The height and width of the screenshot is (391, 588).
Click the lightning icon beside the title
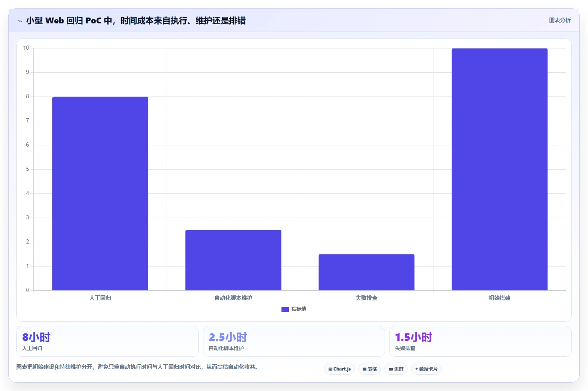coord(20,21)
